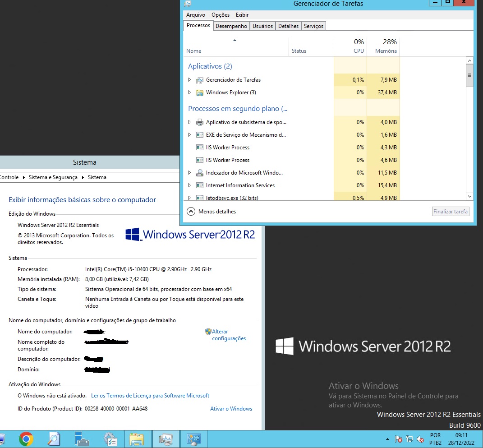Click the Alterar configurações link
Viewport: 483px width, 448px height.
pos(229,335)
